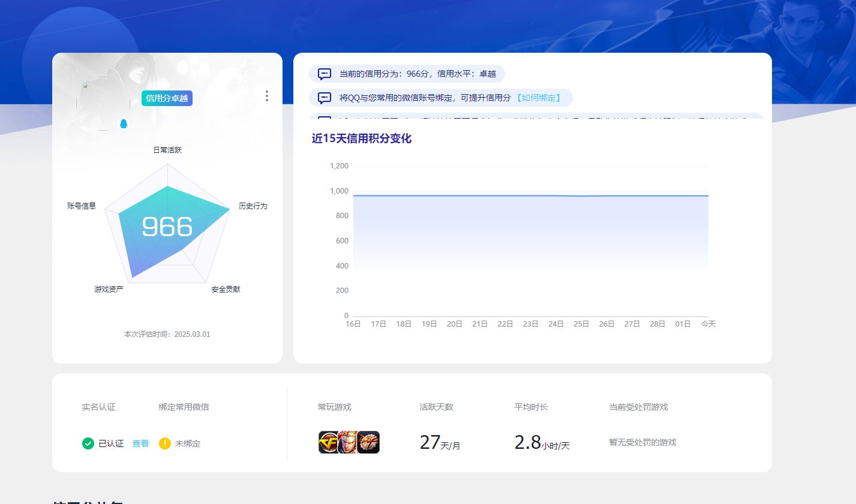Click the 常玩游戏 heading
This screenshot has width=856, height=504.
[x=335, y=407]
